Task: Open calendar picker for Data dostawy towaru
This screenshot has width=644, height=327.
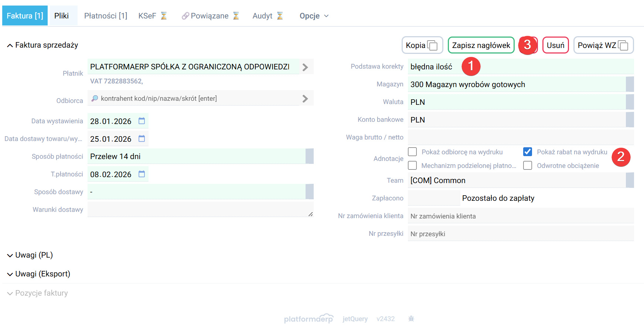Action: click(142, 139)
